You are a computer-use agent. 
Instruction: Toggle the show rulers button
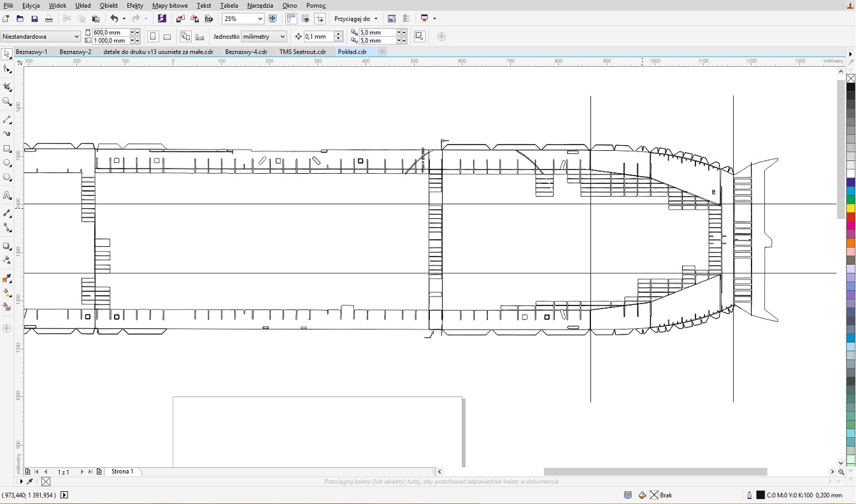290,19
